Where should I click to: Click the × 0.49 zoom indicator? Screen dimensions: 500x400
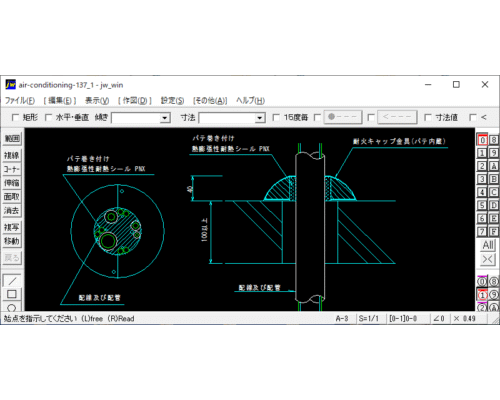click(x=464, y=318)
